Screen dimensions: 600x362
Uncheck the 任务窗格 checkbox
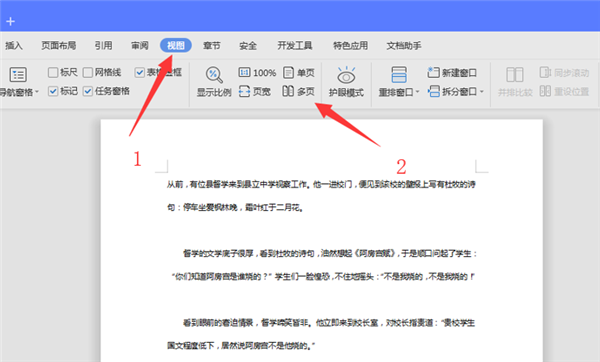[88, 91]
